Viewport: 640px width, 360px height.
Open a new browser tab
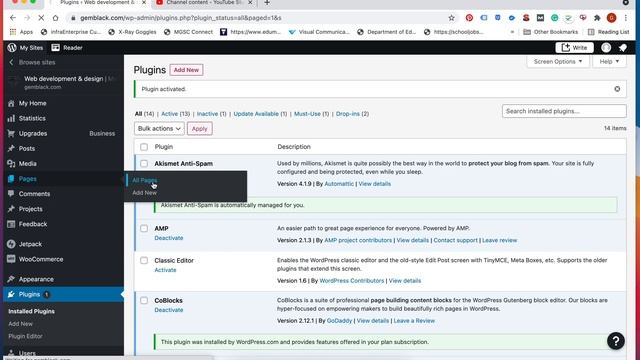[x=267, y=3]
